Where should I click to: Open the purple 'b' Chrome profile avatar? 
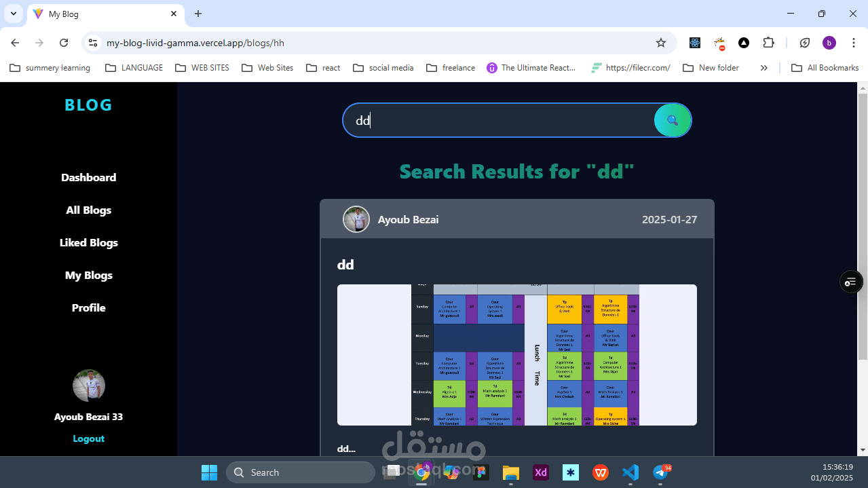[x=829, y=43]
